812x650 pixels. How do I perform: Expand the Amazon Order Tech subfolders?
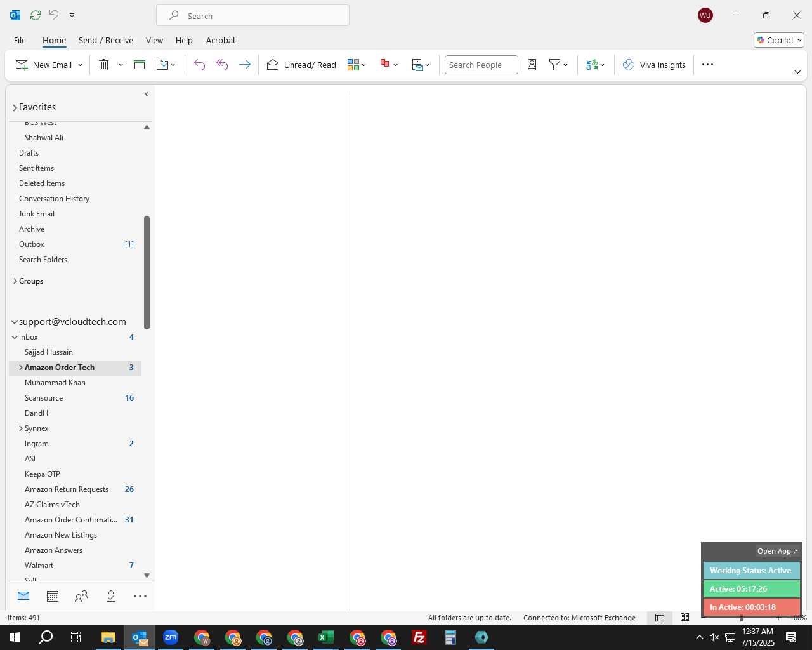point(21,368)
